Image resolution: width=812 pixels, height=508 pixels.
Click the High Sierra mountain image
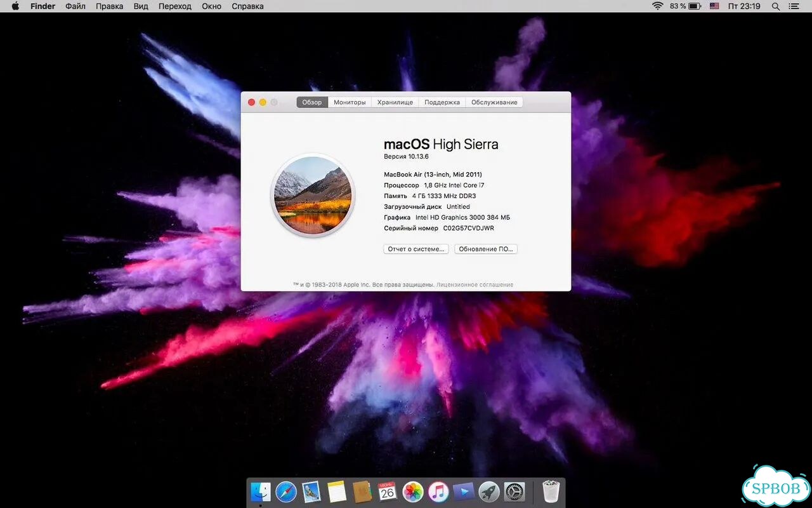point(313,195)
